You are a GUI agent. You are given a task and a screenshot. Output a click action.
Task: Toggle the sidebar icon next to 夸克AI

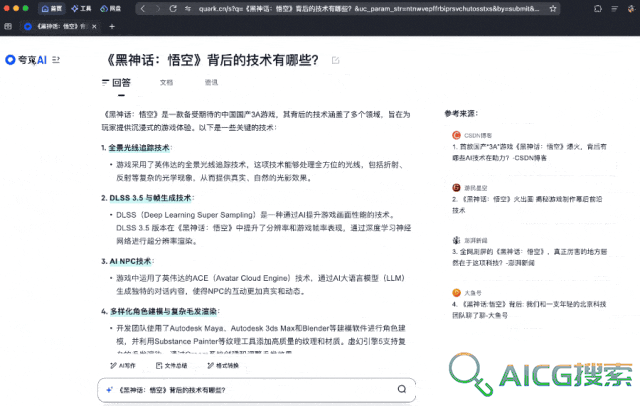pos(56,60)
